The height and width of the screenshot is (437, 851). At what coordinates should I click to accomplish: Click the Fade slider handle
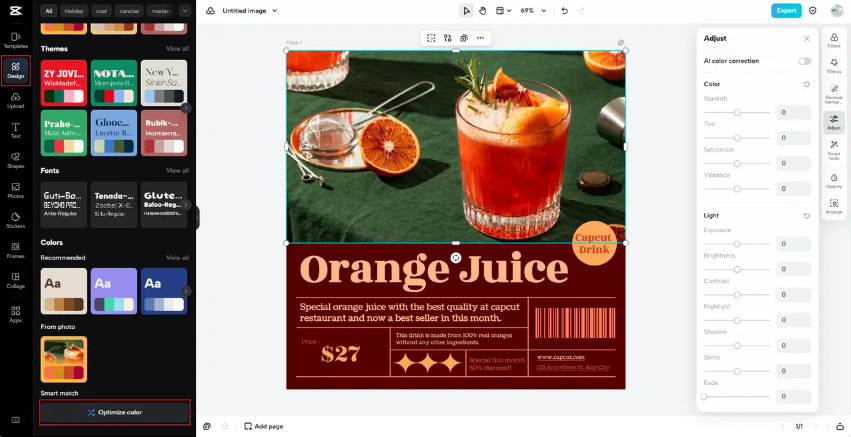coord(704,397)
